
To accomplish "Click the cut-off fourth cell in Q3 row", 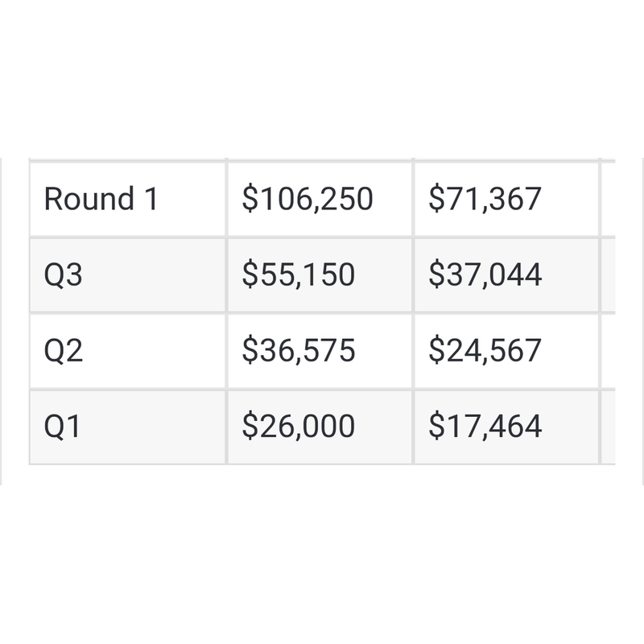I will (609, 275).
